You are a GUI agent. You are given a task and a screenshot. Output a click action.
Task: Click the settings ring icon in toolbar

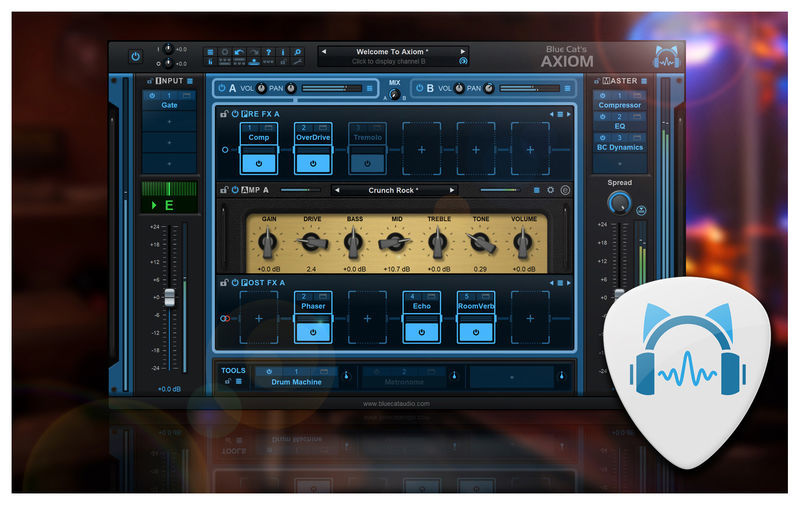coord(224,52)
